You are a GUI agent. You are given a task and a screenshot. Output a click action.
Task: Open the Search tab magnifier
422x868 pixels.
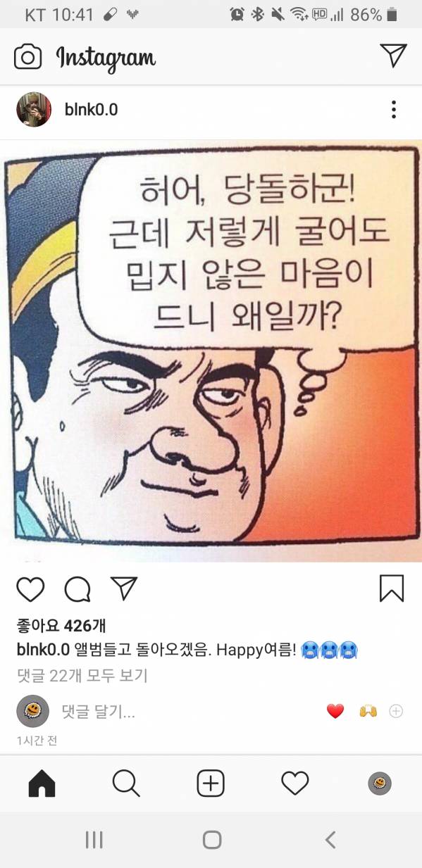coord(126,783)
